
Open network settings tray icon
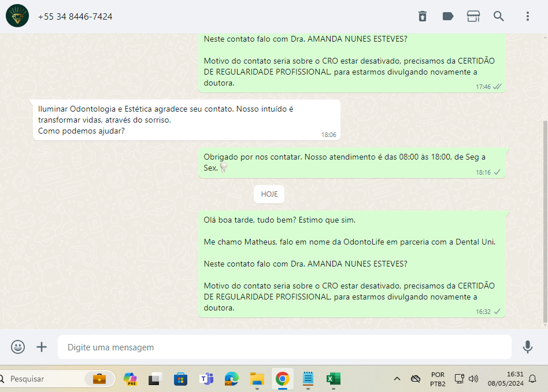[459, 379]
